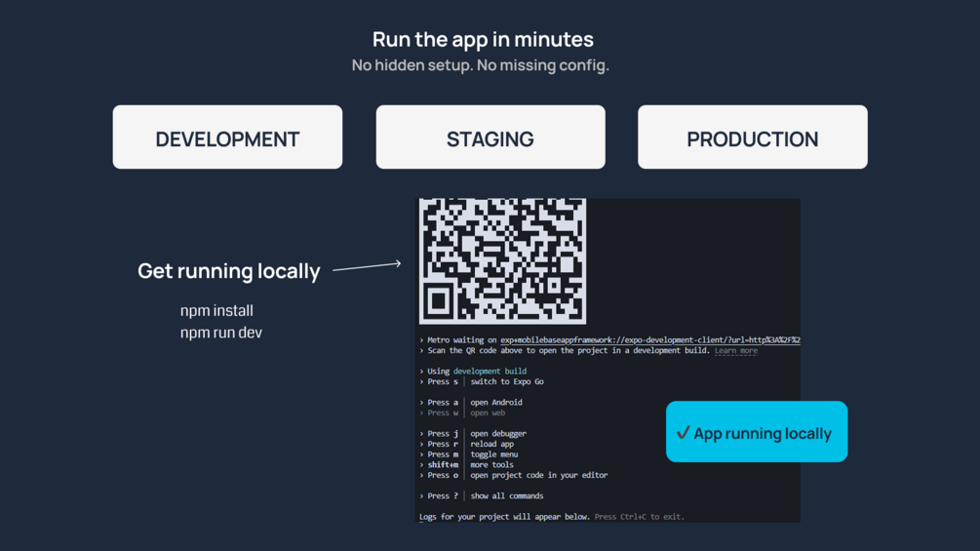Click the 'npm install' command text
980x551 pixels.
click(216, 310)
